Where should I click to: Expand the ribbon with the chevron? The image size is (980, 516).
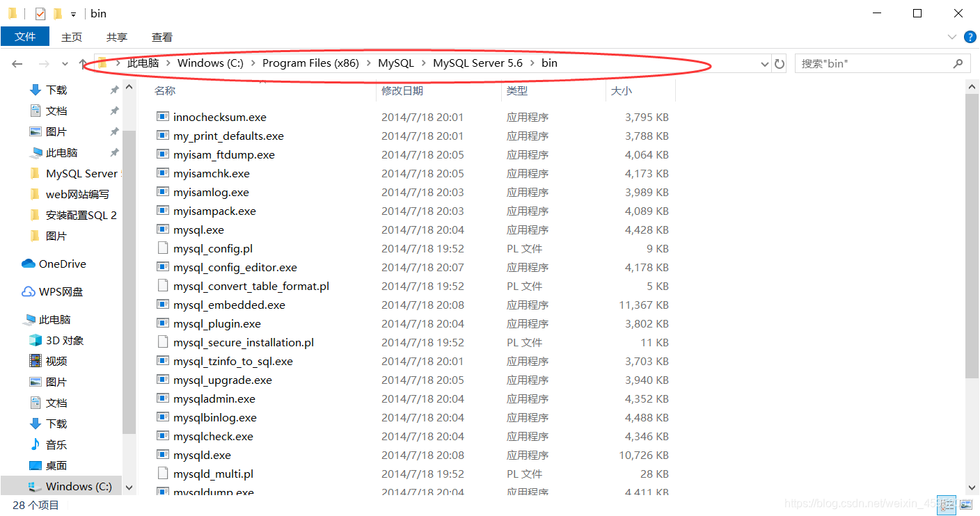pyautogui.click(x=952, y=37)
